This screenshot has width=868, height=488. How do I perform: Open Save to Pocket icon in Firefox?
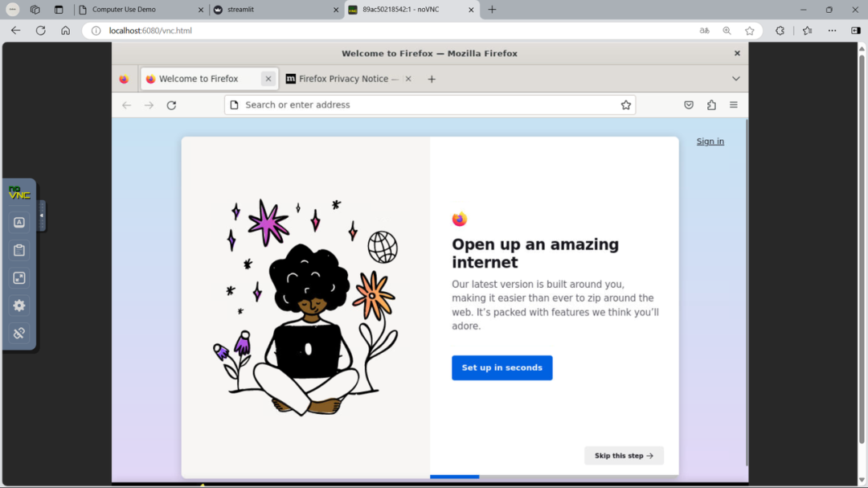coord(689,105)
